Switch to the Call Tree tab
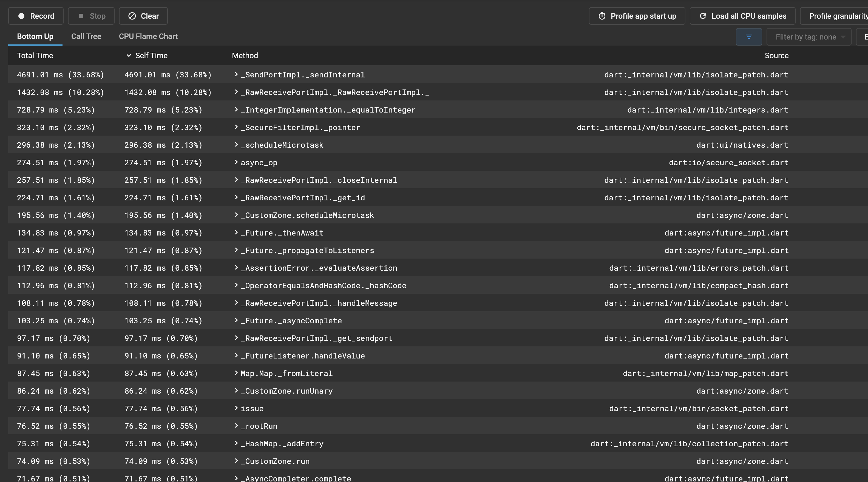Image resolution: width=868 pixels, height=482 pixels. click(x=86, y=37)
